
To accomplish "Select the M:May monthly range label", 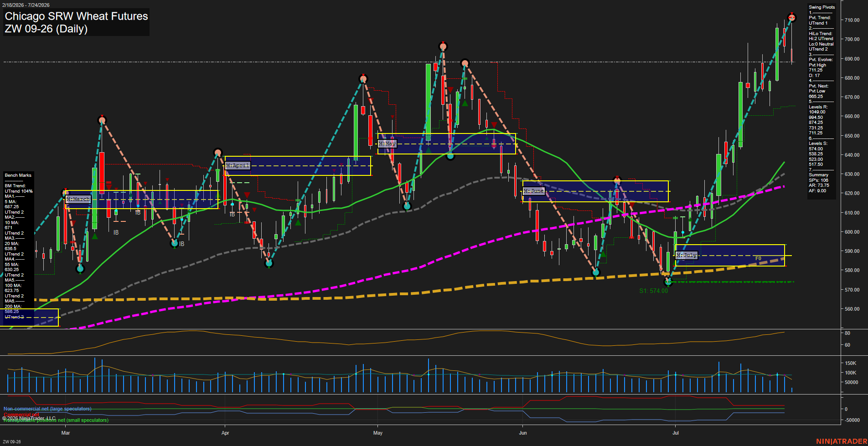I will click(x=387, y=144).
